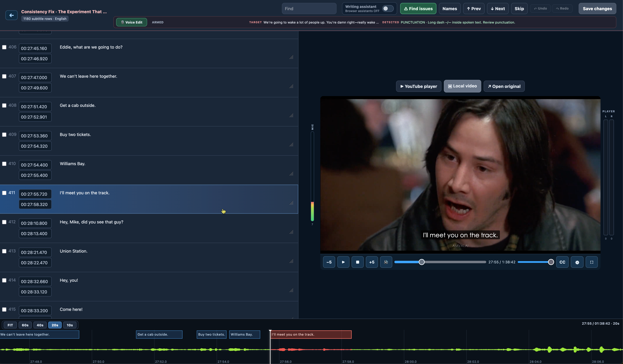Click the Find search field

[x=309, y=9]
